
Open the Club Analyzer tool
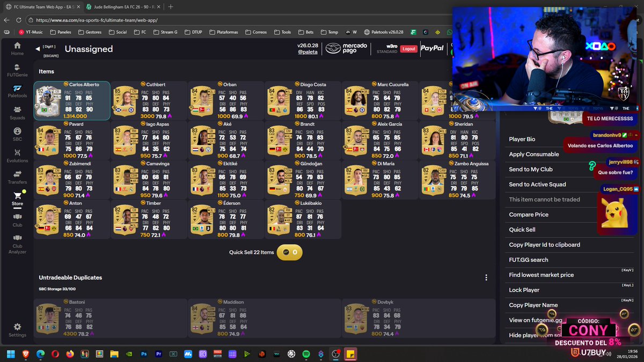[17, 244]
